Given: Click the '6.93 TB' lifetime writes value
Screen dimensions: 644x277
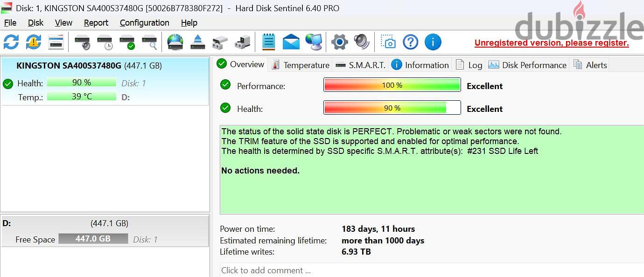Looking at the screenshot, I should (x=356, y=252).
